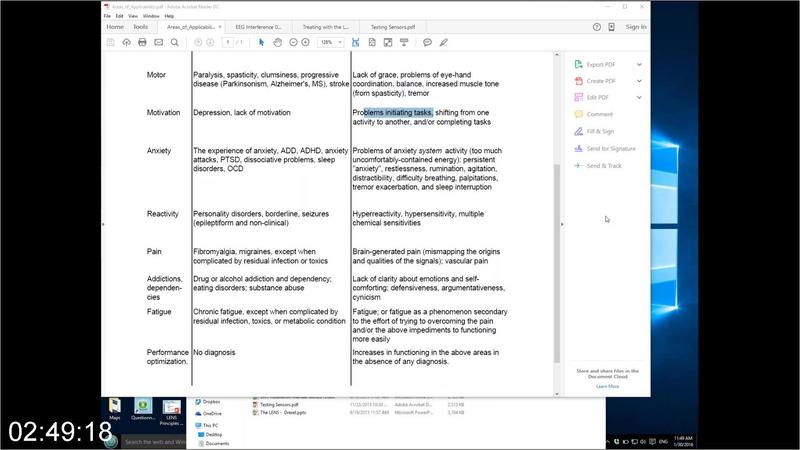Select Testing Sensors.pdf in File Explorer

click(279, 405)
